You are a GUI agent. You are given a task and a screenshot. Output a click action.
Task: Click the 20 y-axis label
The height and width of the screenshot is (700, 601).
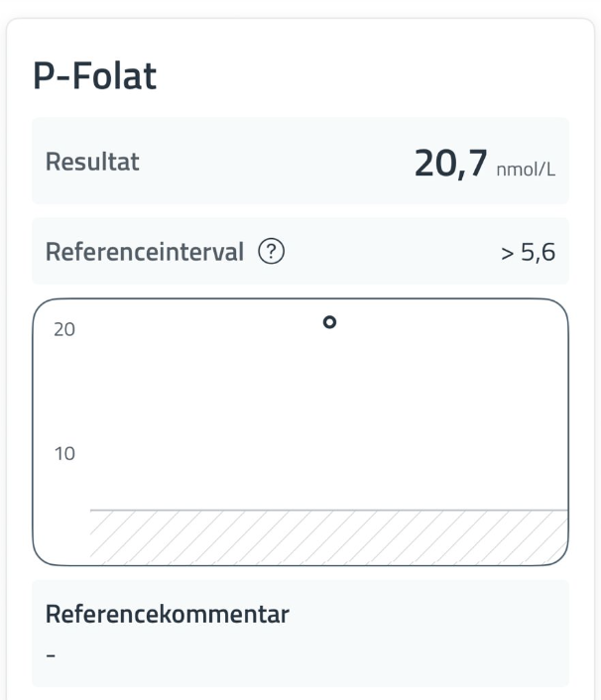[63, 330]
